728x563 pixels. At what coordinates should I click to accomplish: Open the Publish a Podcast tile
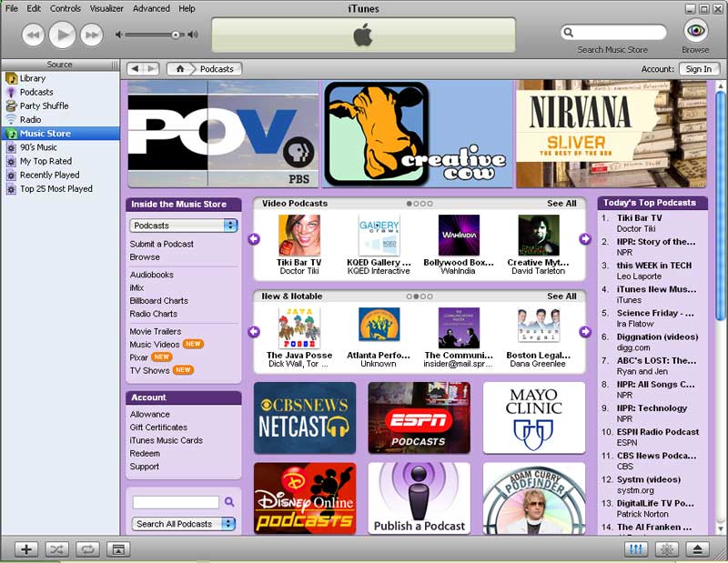click(420, 498)
